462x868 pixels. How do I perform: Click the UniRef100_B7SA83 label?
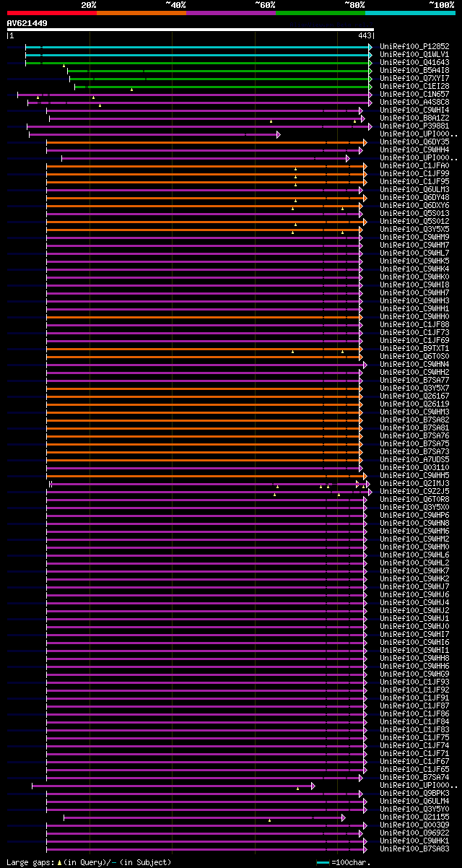(x=415, y=849)
